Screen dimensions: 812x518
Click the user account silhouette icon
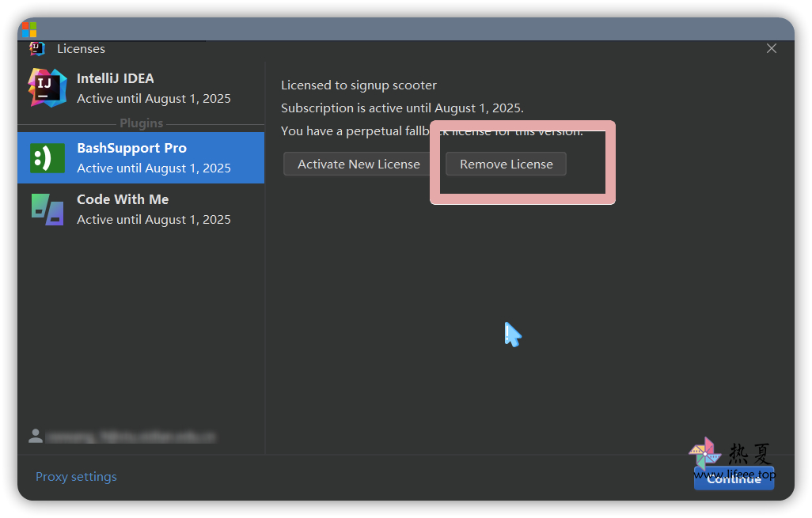(35, 436)
